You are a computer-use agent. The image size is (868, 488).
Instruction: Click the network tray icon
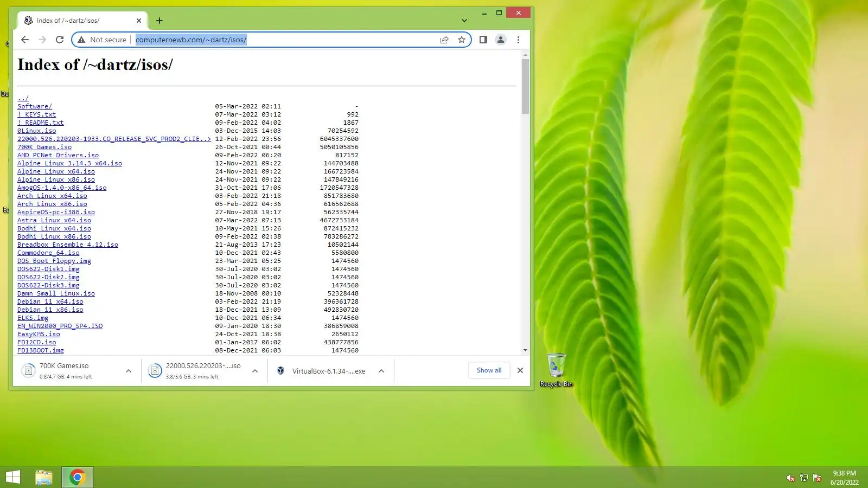tap(804, 478)
